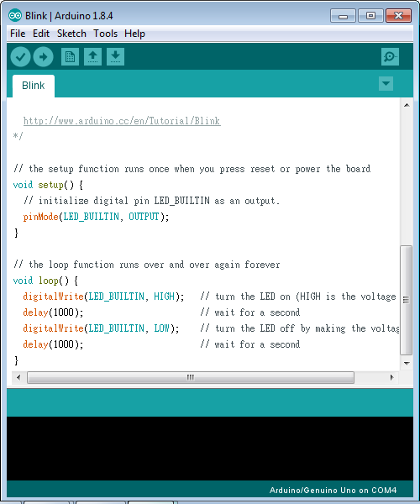The width and height of the screenshot is (420, 504).
Task: Open the Tools menu
Action: tap(105, 34)
